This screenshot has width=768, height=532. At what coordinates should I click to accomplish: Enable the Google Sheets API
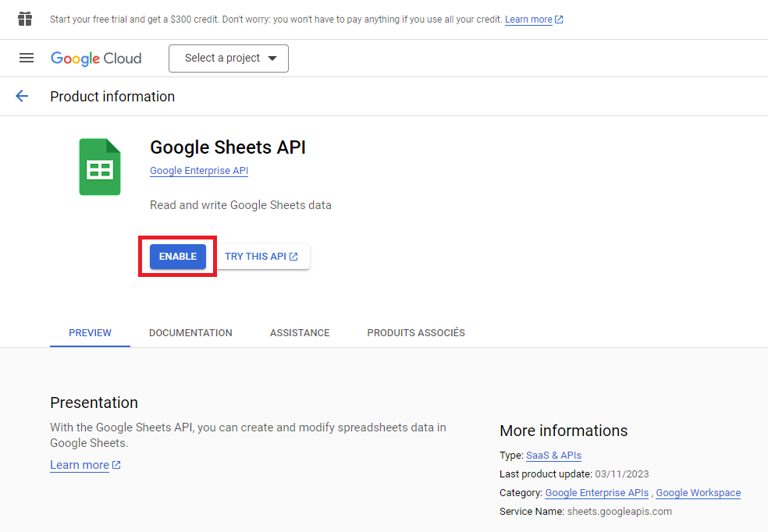point(177,256)
